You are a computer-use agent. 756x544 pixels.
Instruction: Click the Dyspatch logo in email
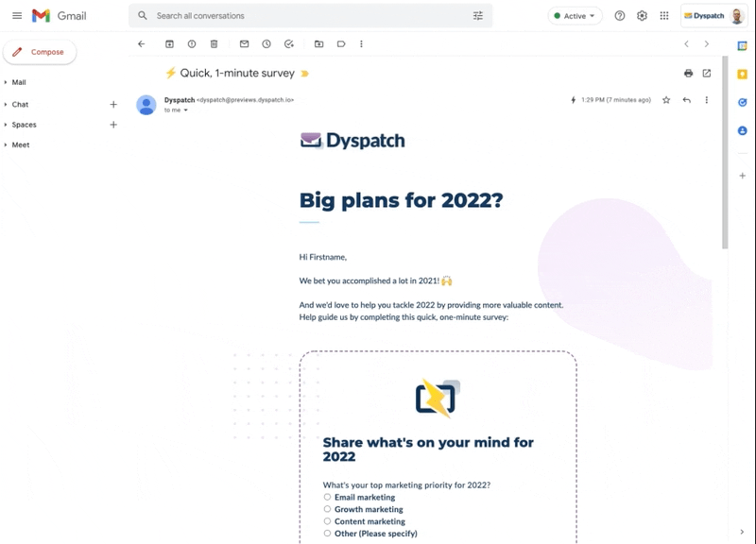[352, 140]
